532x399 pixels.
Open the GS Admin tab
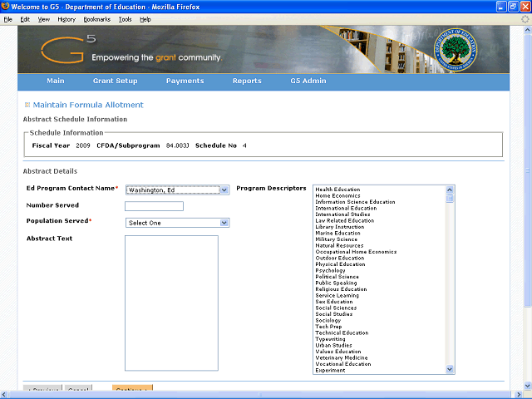(x=308, y=81)
